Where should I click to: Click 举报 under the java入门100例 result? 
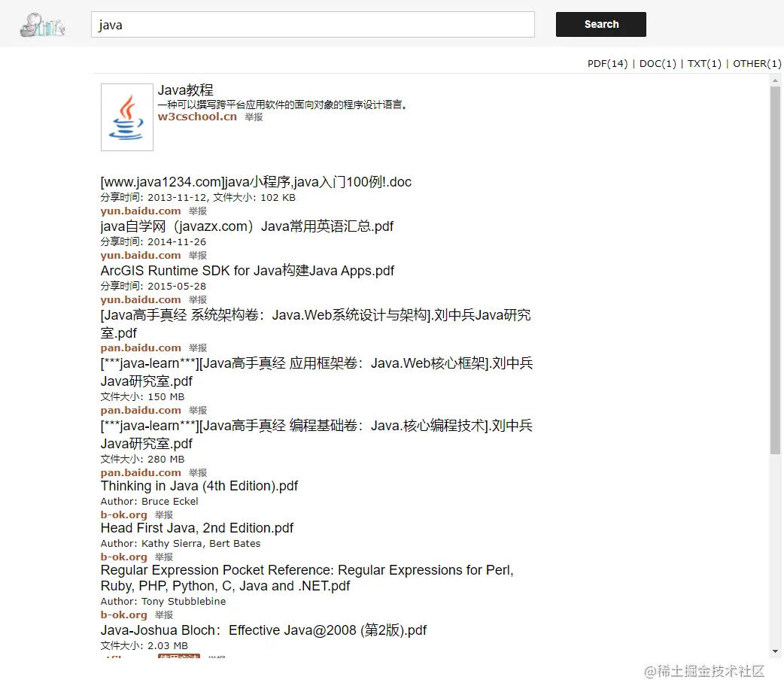pos(198,211)
